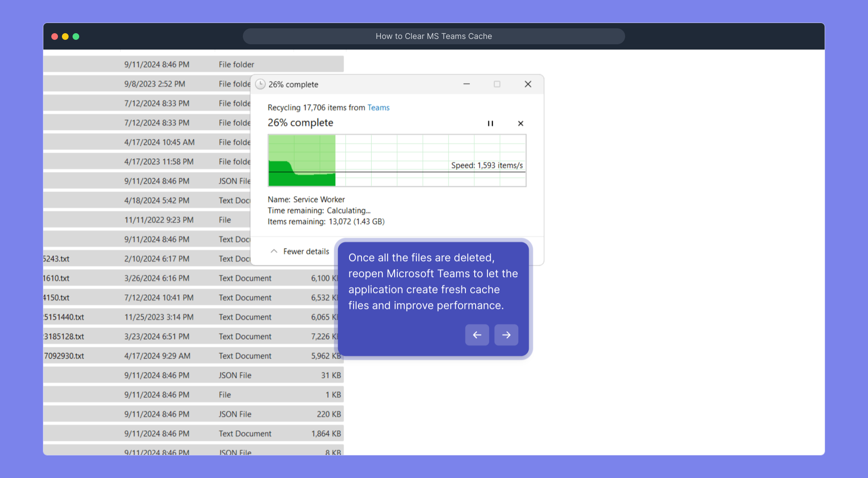Pause the recycling operation
This screenshot has height=478, width=868.
490,123
